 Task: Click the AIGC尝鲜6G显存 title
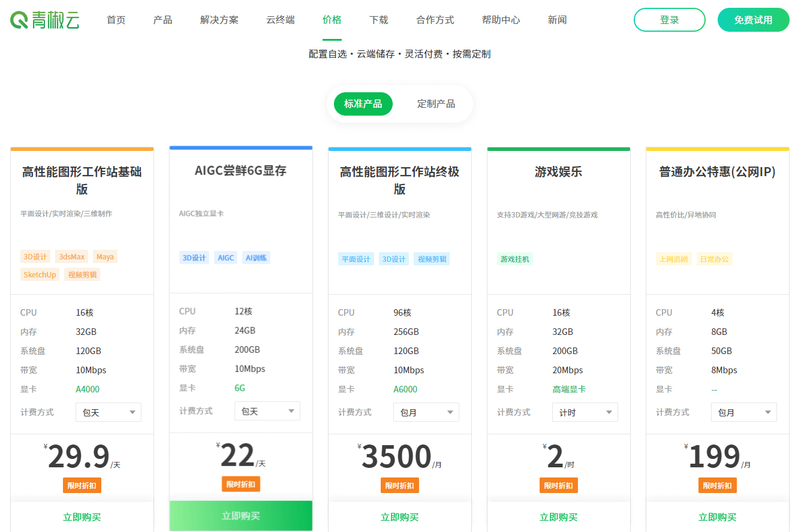pyautogui.click(x=241, y=171)
